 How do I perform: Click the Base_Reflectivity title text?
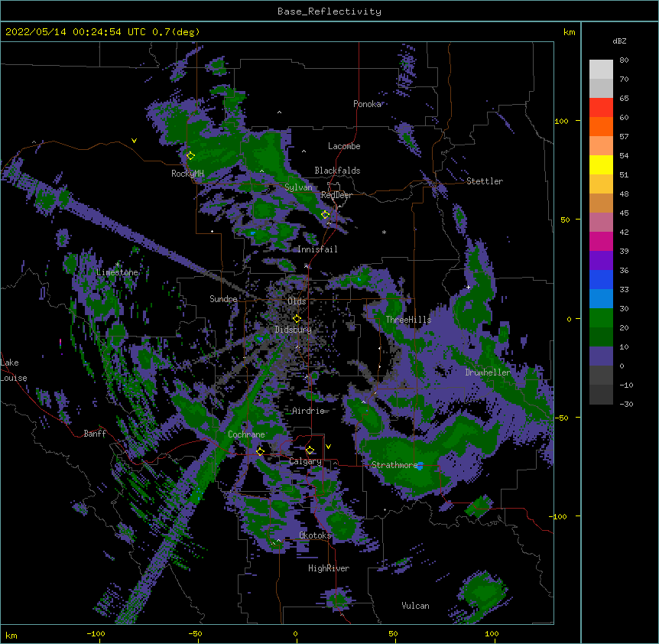329,11
